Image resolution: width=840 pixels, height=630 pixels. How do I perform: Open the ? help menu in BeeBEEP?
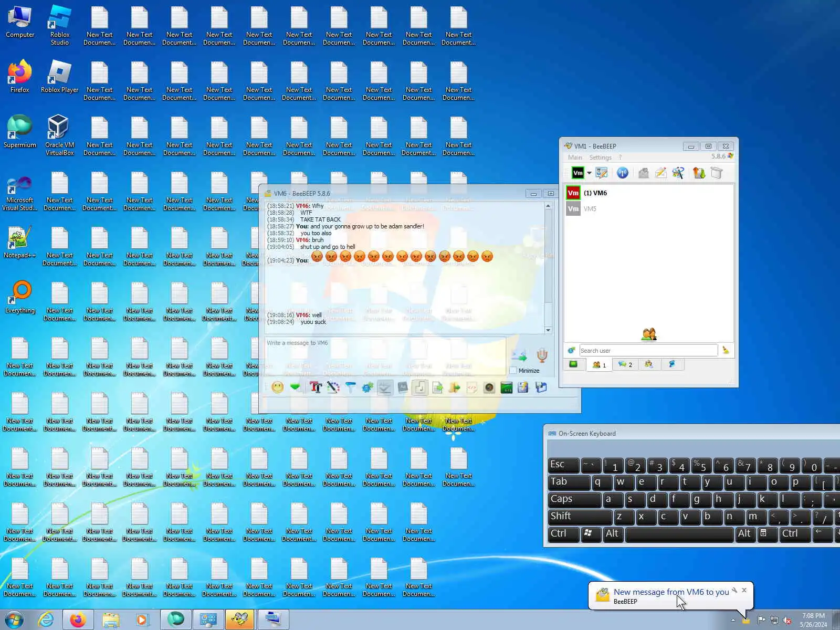(620, 157)
